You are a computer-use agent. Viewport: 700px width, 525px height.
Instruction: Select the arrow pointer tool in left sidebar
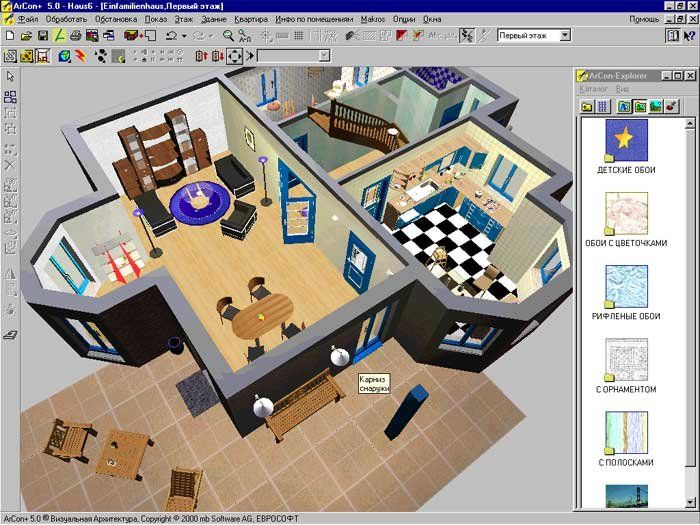click(10, 75)
